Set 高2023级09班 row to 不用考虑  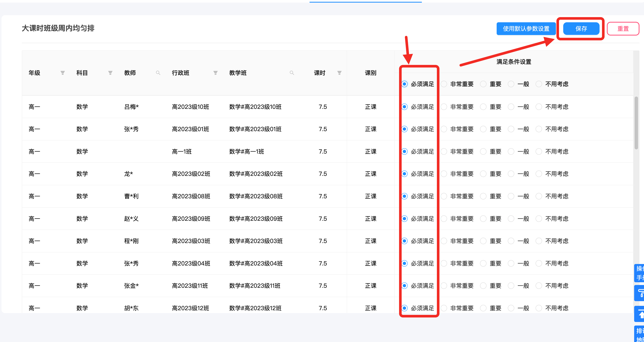(539, 219)
